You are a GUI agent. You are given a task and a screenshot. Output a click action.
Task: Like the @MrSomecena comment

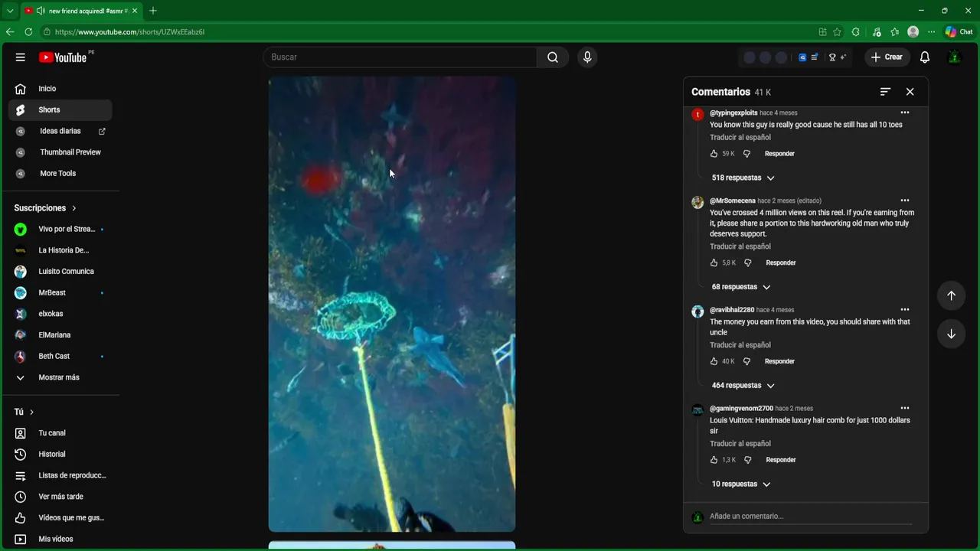[x=714, y=263]
